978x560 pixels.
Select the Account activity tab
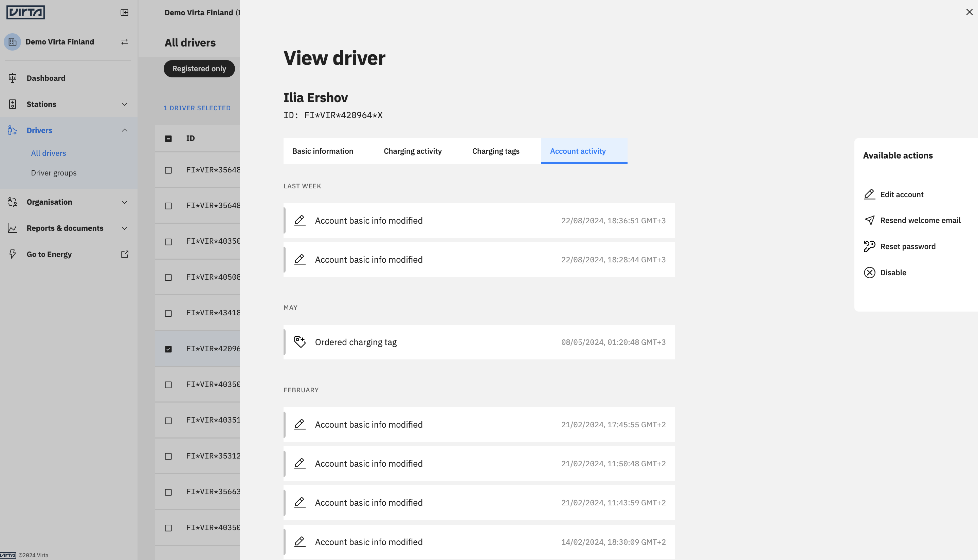pos(584,151)
